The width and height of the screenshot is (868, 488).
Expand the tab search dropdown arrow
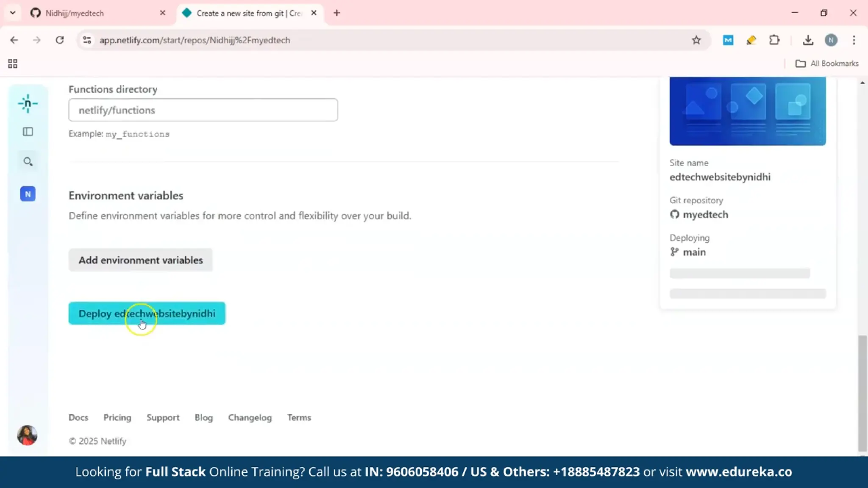pos(13,13)
